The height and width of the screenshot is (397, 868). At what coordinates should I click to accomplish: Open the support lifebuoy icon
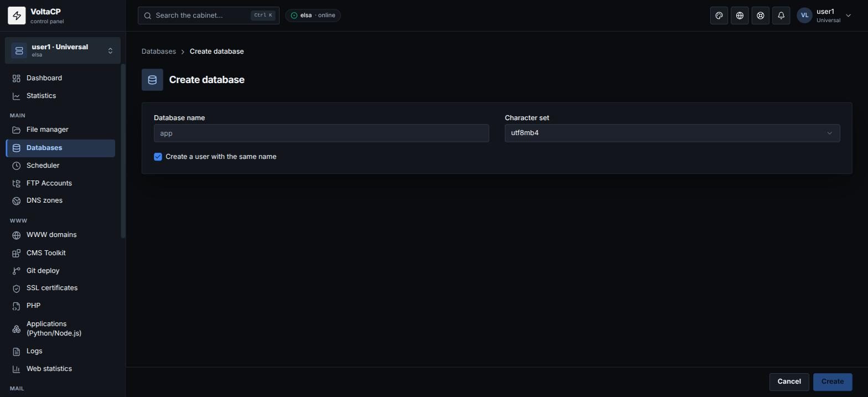761,16
